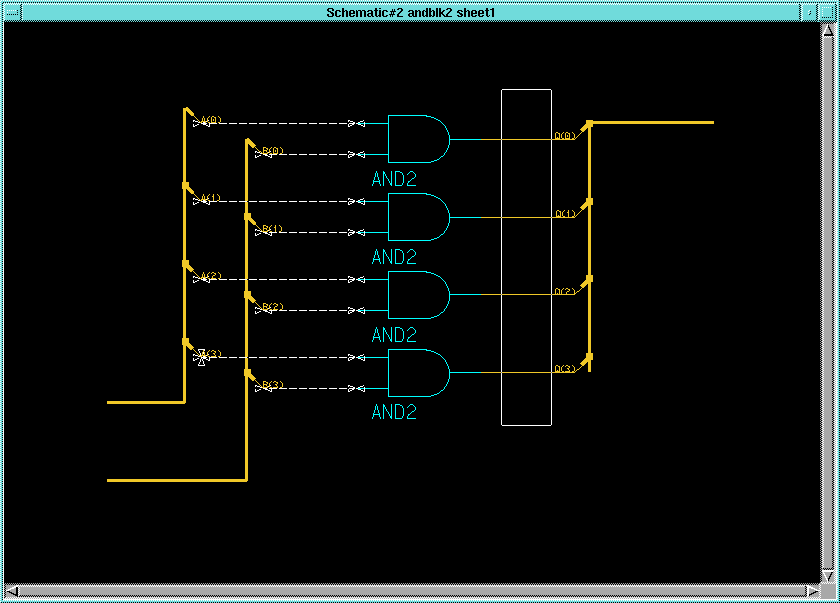Image resolution: width=840 pixels, height=603 pixels.
Task: Click the 'Schematic#2 andblk2 sheet1' title bar
Action: tap(410, 12)
